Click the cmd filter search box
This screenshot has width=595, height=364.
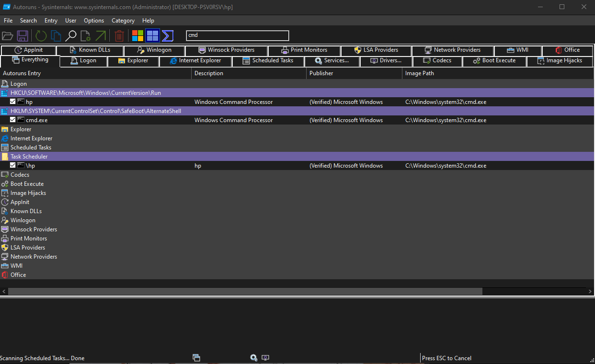coord(238,35)
